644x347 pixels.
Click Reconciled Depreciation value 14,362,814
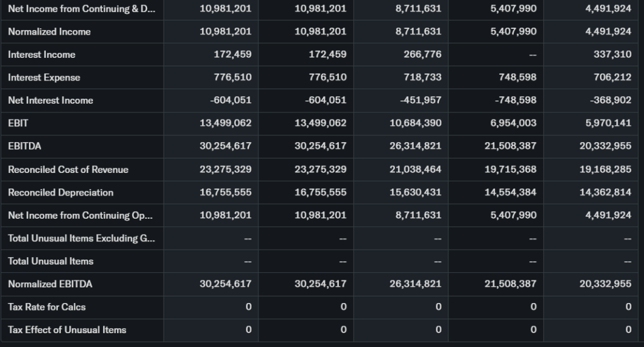(605, 192)
